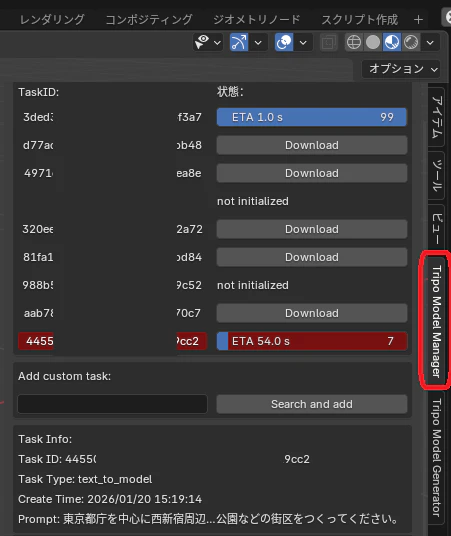Select material preview shading
451x536 pixels.
[392, 42]
